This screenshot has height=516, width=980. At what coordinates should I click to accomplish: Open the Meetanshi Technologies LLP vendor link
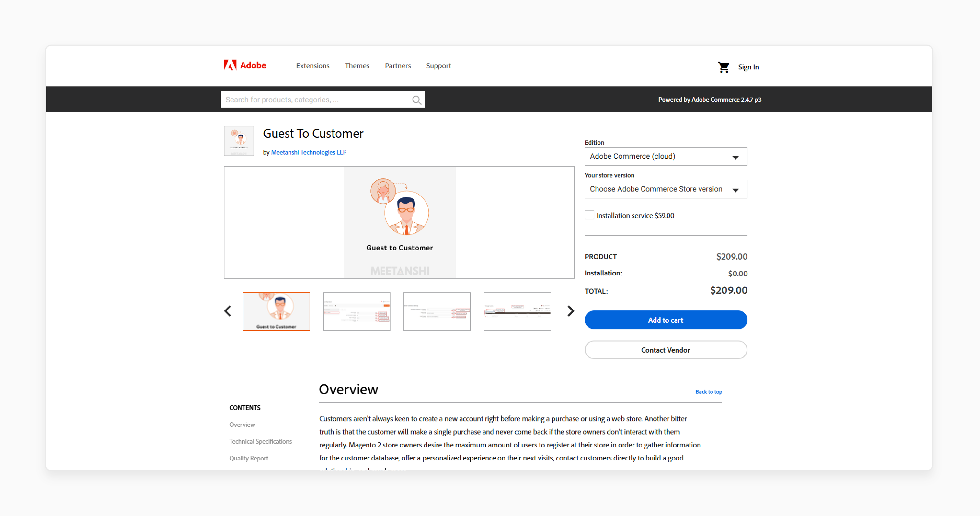point(309,152)
